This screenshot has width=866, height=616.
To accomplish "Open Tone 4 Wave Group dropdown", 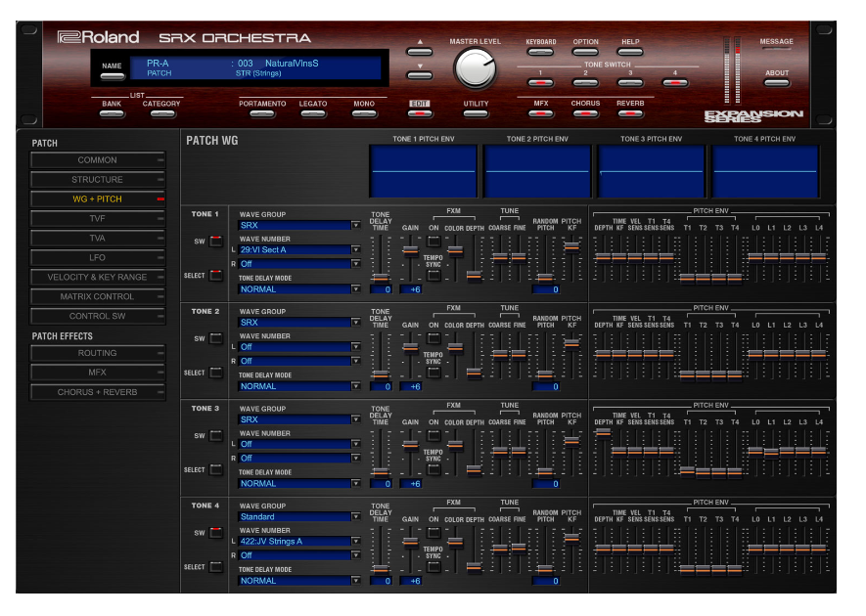I will [x=299, y=516].
